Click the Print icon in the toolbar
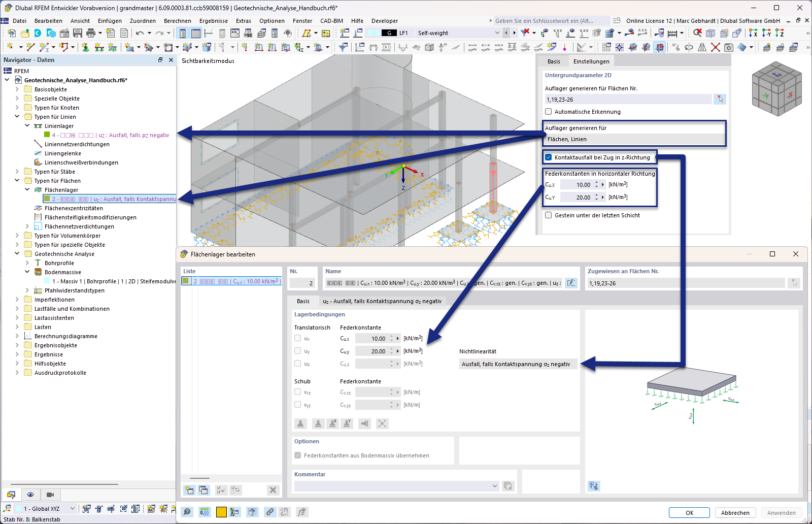Viewport: 812px width, 524px height. pyautogui.click(x=91, y=33)
